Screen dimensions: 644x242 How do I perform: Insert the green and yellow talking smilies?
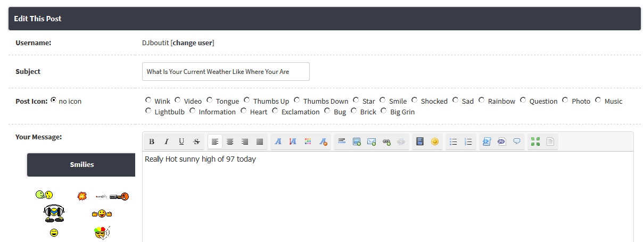pos(44,195)
